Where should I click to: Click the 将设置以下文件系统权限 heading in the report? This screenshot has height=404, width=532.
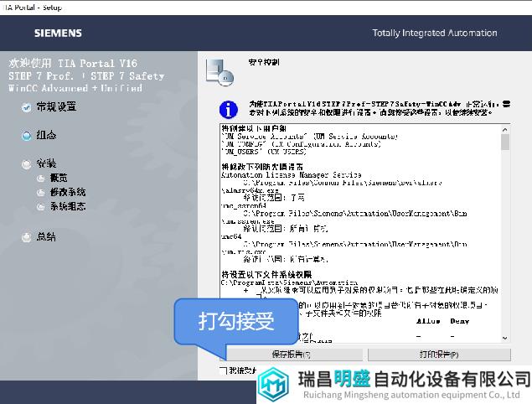266,274
